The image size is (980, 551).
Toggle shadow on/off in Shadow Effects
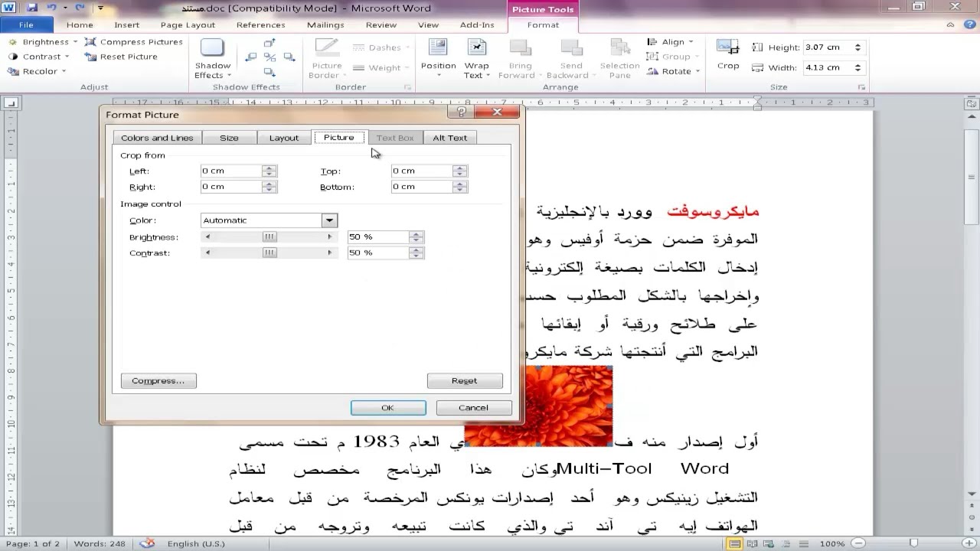[x=269, y=57]
